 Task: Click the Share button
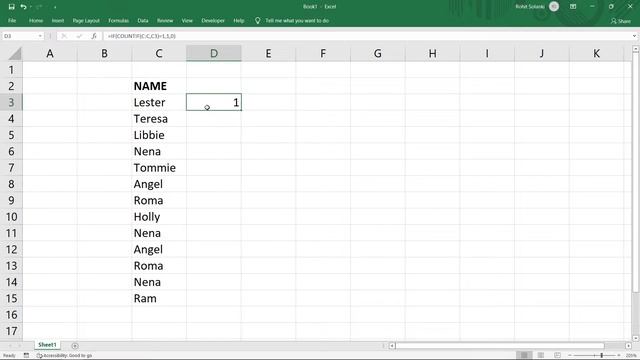620,21
